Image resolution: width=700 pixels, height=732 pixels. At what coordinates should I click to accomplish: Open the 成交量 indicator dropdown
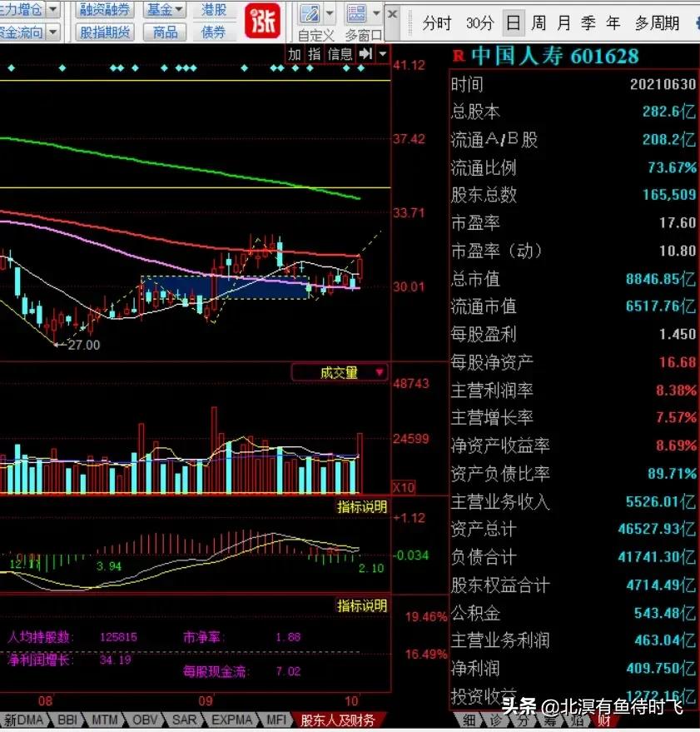[340, 372]
